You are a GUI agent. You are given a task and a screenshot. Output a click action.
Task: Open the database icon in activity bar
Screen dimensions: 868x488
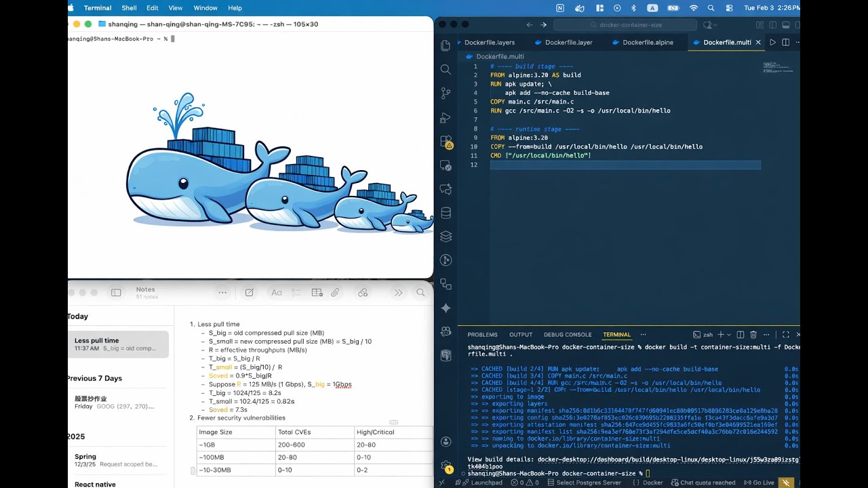(446, 213)
